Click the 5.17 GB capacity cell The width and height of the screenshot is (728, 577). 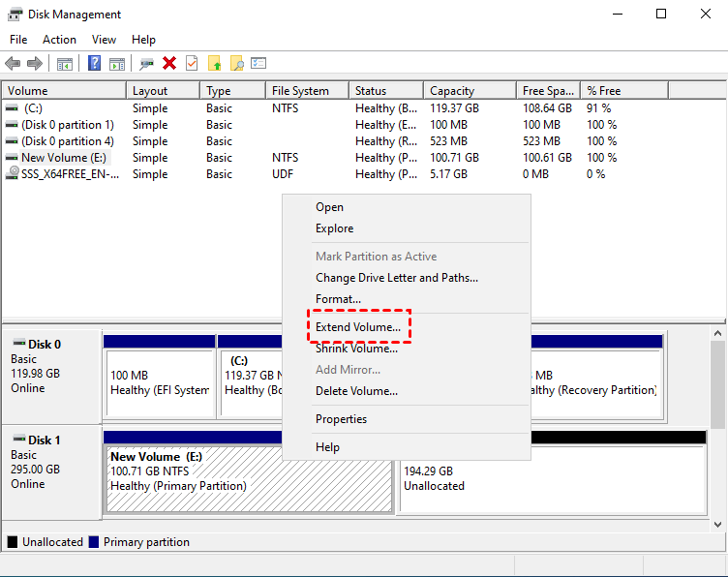click(x=448, y=174)
